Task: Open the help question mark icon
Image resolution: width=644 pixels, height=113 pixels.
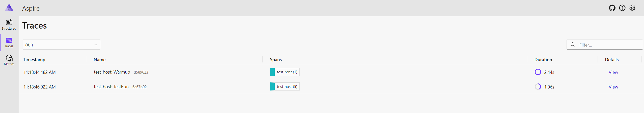Action: (622, 8)
